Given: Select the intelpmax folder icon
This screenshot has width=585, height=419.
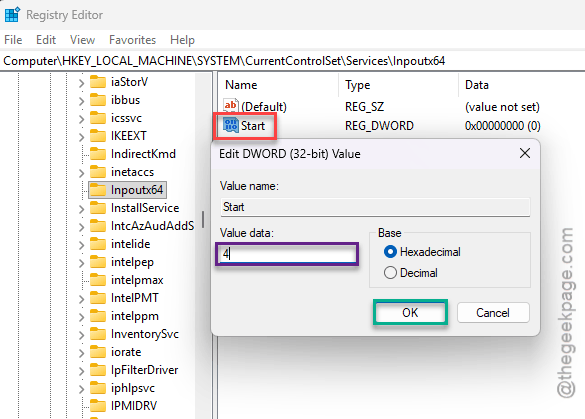Looking at the screenshot, I should pyautogui.click(x=98, y=280).
